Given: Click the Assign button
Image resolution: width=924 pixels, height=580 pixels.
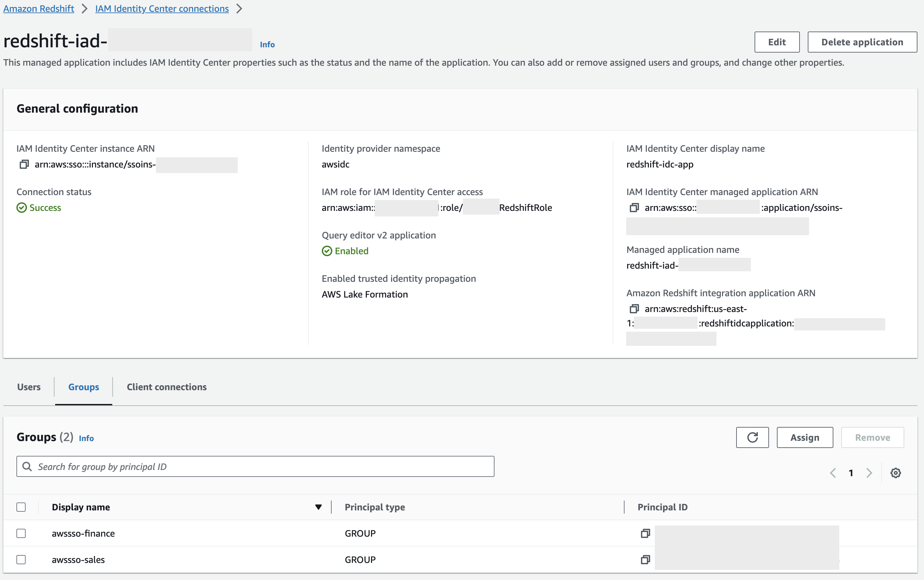Looking at the screenshot, I should [804, 437].
